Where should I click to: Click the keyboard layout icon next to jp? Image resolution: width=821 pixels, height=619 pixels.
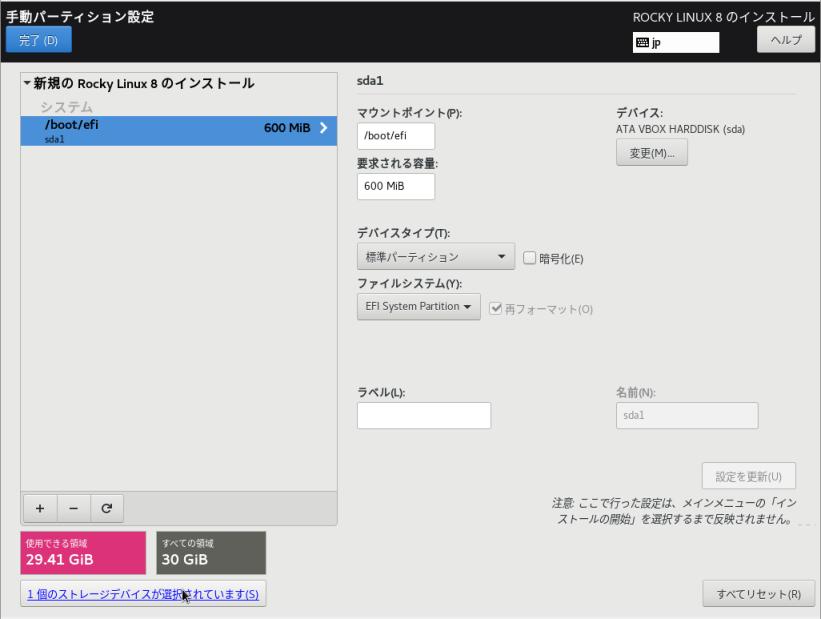[642, 42]
